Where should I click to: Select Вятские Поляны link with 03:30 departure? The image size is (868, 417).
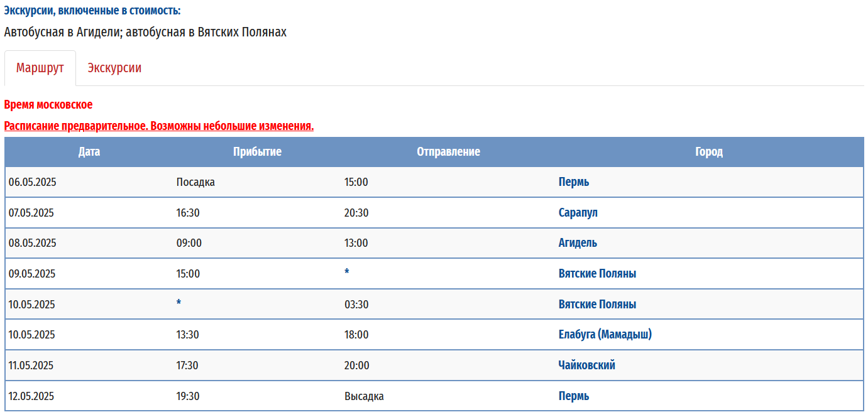(x=597, y=305)
